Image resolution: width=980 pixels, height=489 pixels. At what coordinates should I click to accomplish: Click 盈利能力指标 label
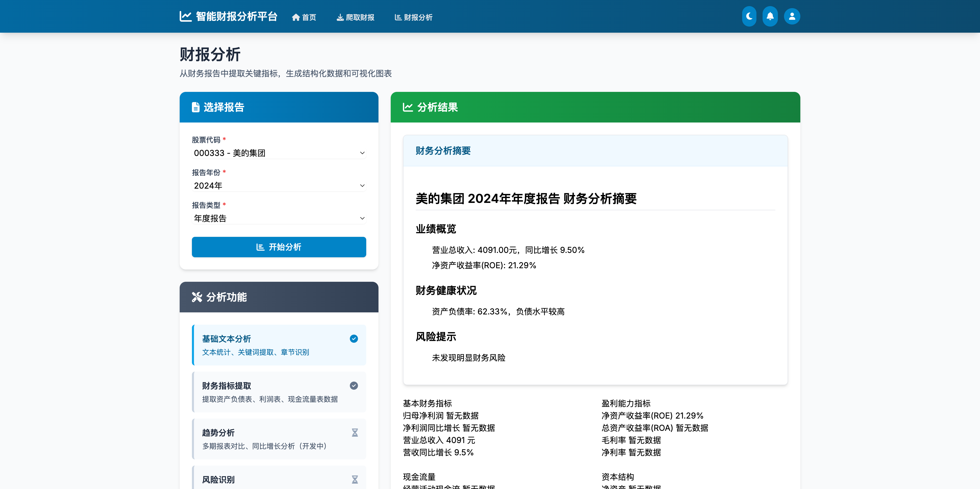[x=626, y=404]
